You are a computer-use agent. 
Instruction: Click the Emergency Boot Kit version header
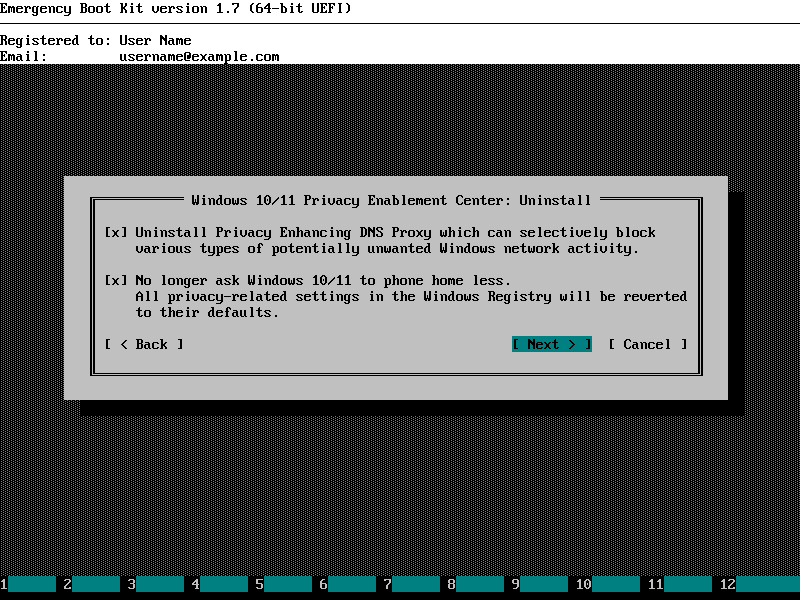click(175, 9)
